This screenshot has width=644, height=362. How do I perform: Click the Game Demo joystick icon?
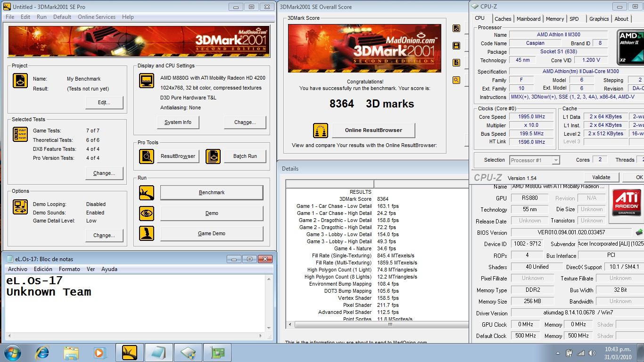[147, 233]
